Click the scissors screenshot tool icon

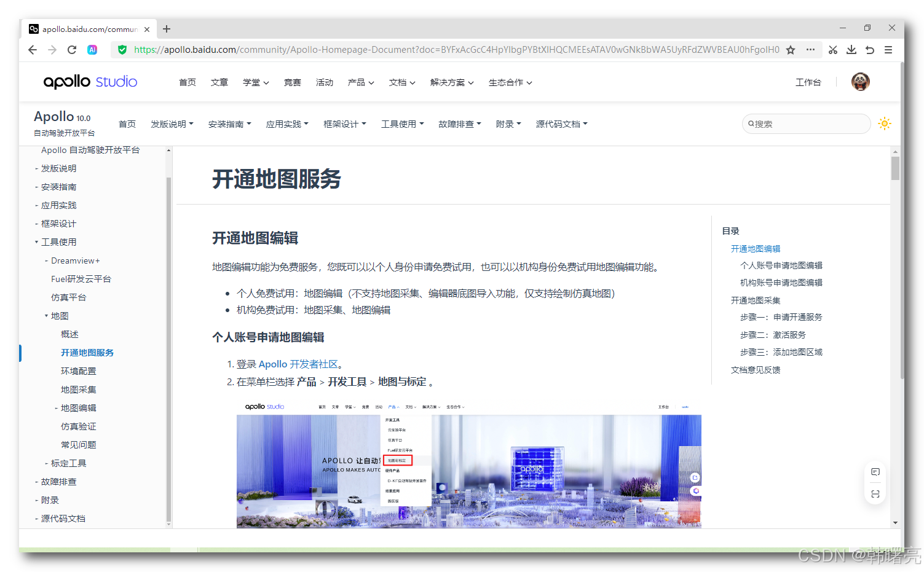coord(833,50)
